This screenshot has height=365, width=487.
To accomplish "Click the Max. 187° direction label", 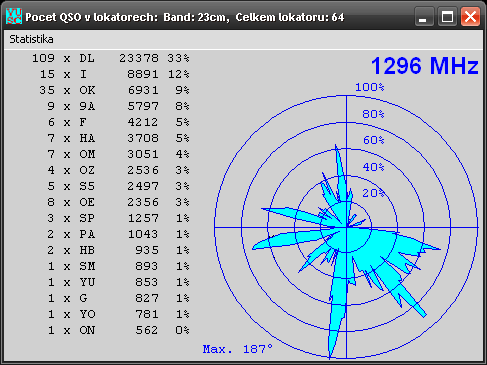I will click(238, 349).
